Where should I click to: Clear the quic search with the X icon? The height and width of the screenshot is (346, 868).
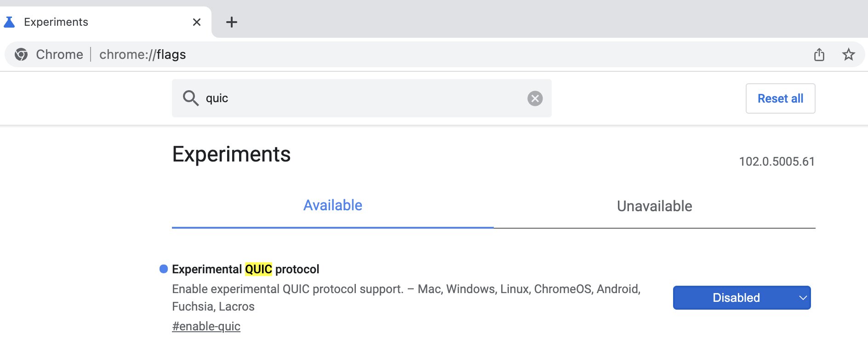point(535,98)
